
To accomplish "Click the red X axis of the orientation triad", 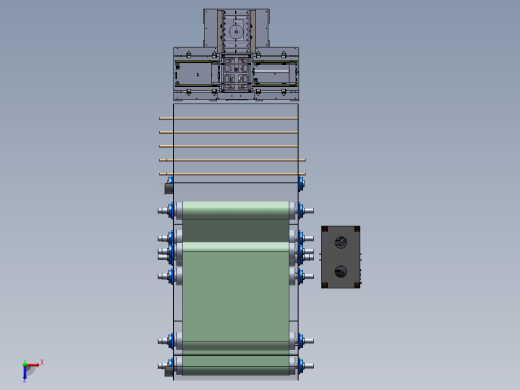I will [33, 365].
